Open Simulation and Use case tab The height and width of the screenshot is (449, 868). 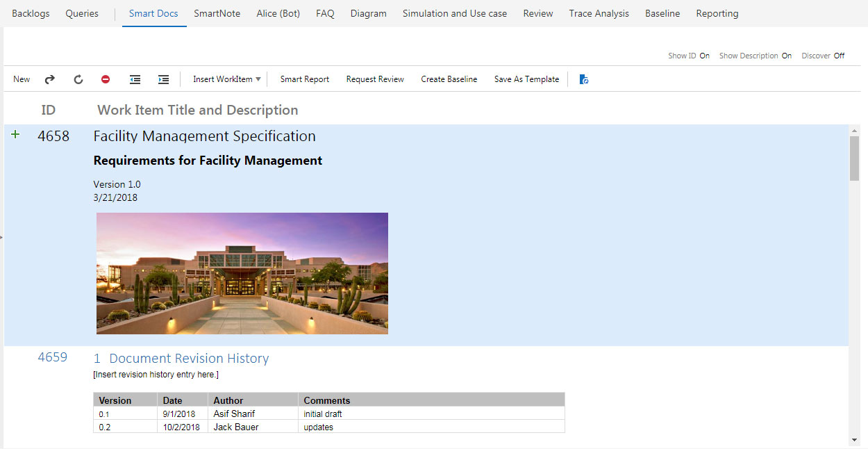455,13
